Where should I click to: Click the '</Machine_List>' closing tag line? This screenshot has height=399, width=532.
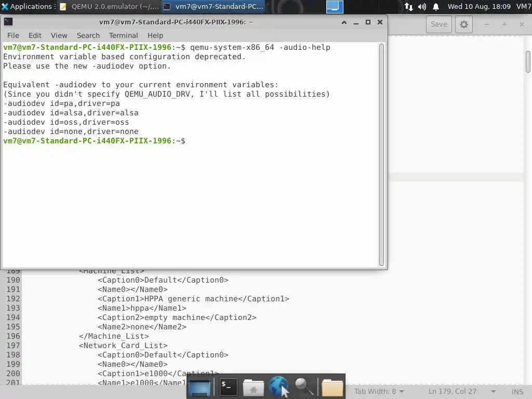(114, 336)
